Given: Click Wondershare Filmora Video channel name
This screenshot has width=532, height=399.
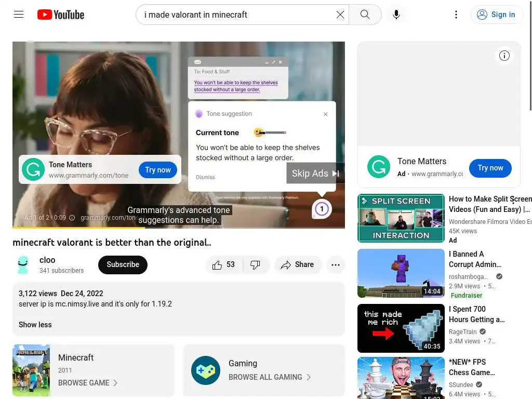Looking at the screenshot, I should 490,221.
